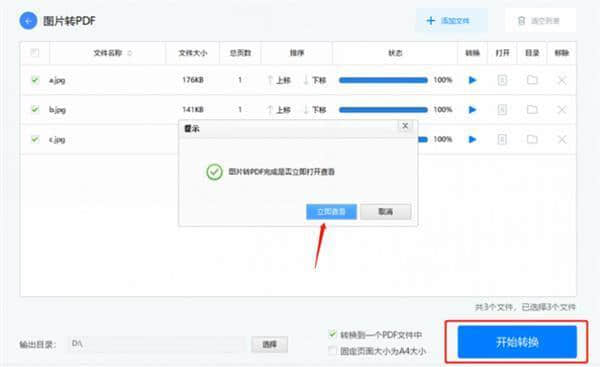The width and height of the screenshot is (600, 367).
Task: Move b.jpg up in the order
Action: pyautogui.click(x=279, y=110)
